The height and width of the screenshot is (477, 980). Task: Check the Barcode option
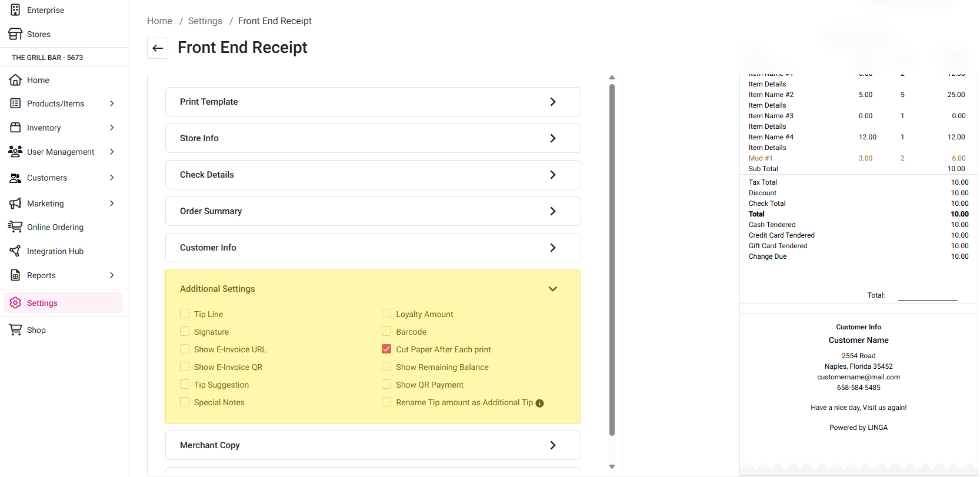pyautogui.click(x=386, y=332)
